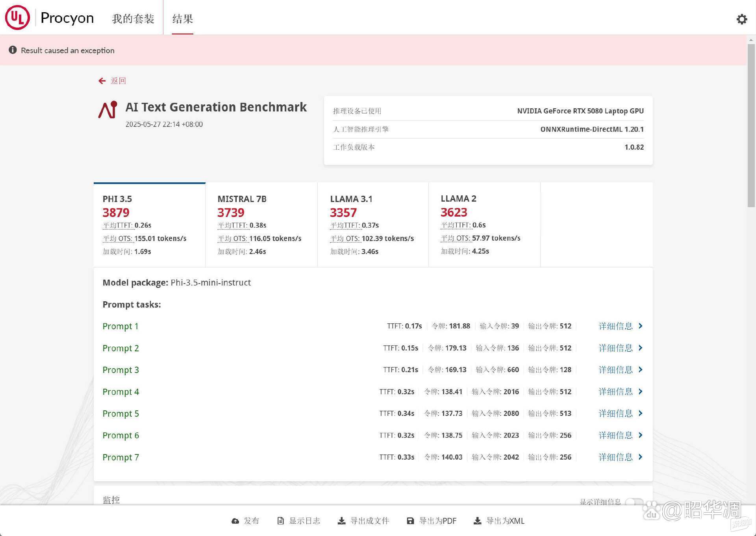This screenshot has width=756, height=536.
Task: Click the 监控 section heading
Action: point(111,500)
